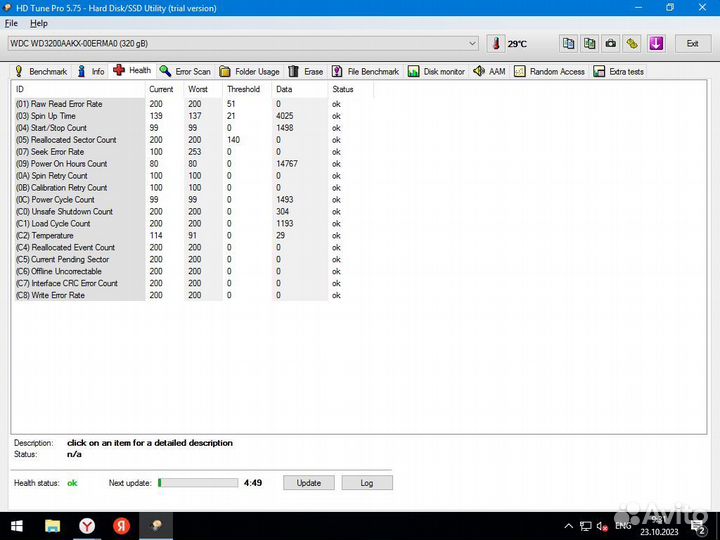Open the Folder Usage tab
The height and width of the screenshot is (540, 720).
pos(250,71)
